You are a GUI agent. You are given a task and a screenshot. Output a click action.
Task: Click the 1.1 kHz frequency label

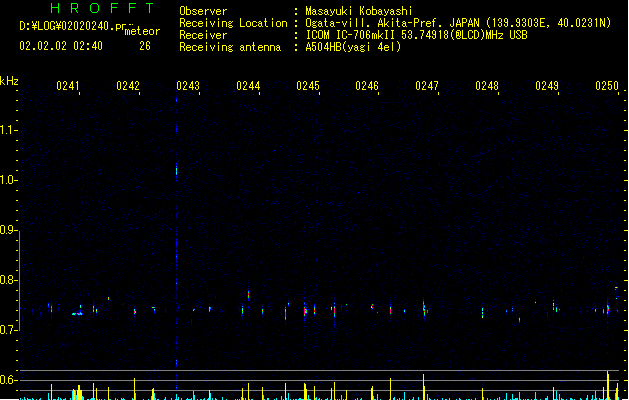pos(8,130)
